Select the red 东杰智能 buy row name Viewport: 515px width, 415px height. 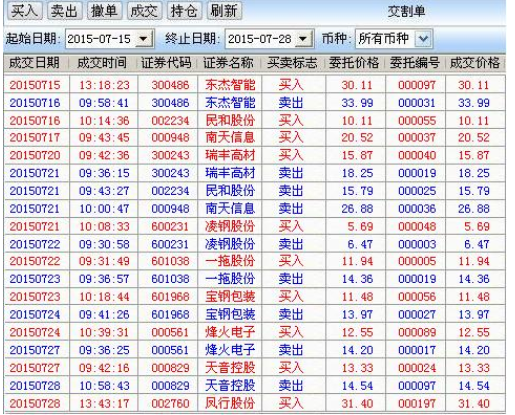230,85
